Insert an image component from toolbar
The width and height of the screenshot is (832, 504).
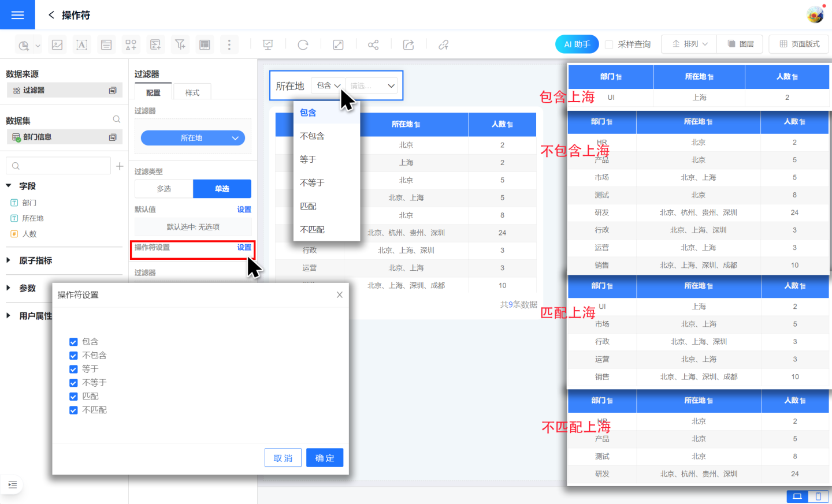click(57, 44)
